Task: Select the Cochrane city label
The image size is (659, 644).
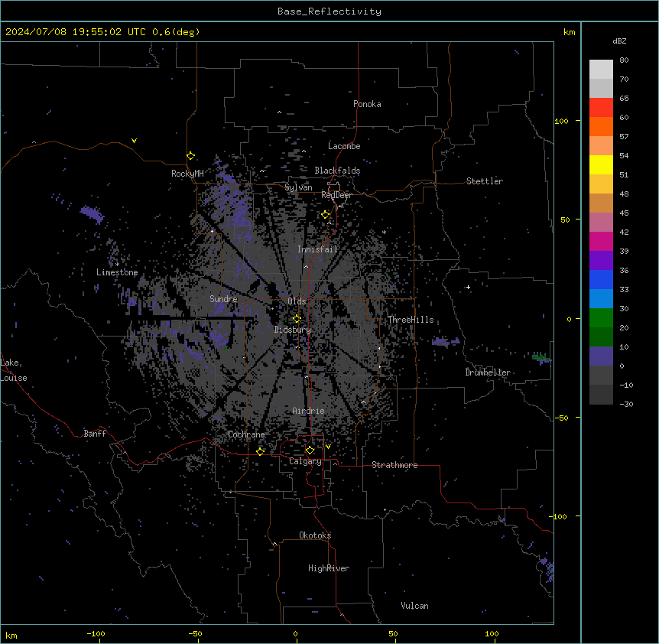Action: (x=246, y=434)
